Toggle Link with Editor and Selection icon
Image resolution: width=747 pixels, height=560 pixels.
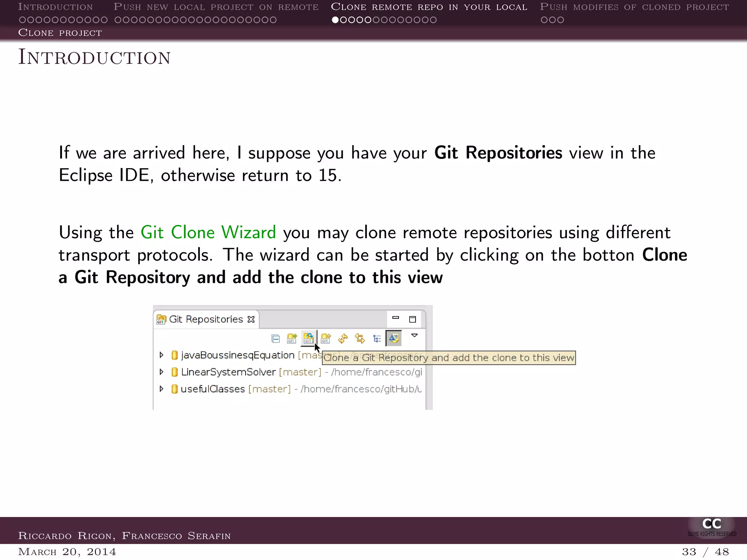(360, 339)
